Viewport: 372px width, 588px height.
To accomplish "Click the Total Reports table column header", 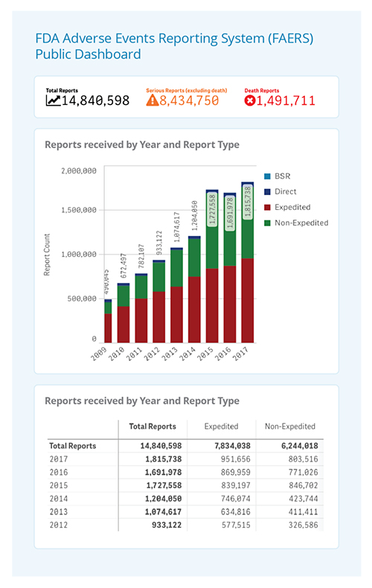I will [153, 426].
